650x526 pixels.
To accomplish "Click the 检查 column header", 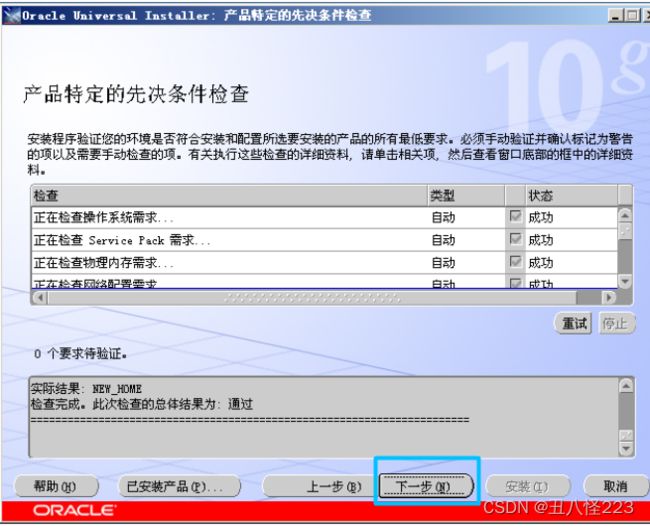I will click(229, 195).
